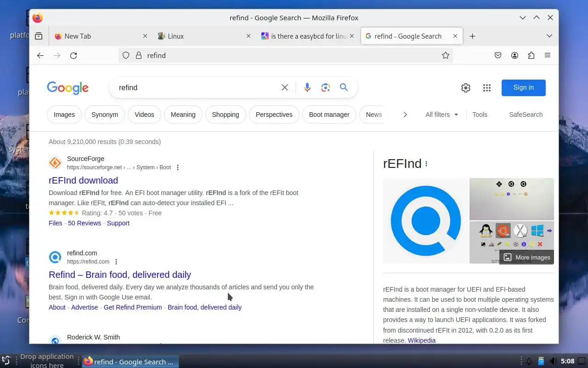Select the News filter chip
Screen dimensions: 588x368
point(373,115)
